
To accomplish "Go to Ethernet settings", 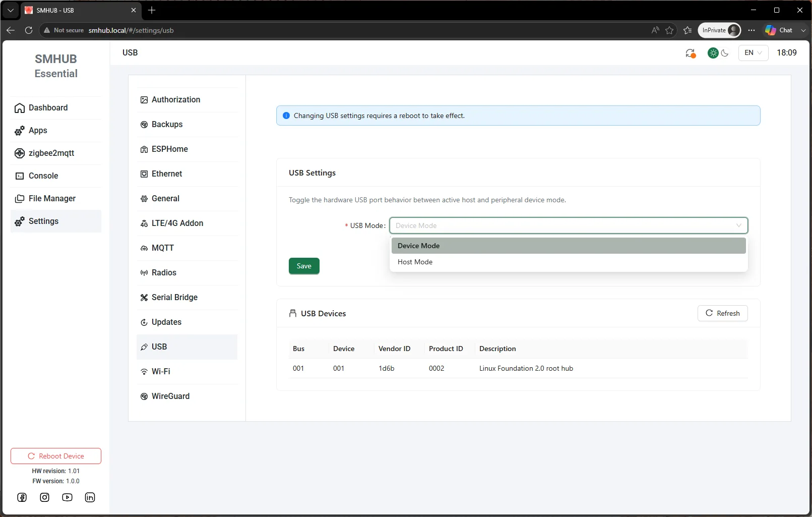I will click(x=187, y=174).
